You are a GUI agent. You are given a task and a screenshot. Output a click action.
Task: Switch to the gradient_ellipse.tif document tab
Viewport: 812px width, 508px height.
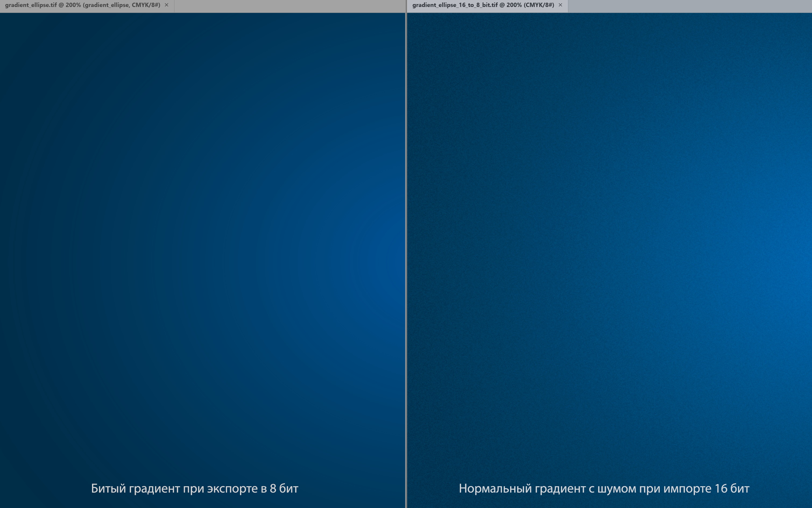coord(82,5)
